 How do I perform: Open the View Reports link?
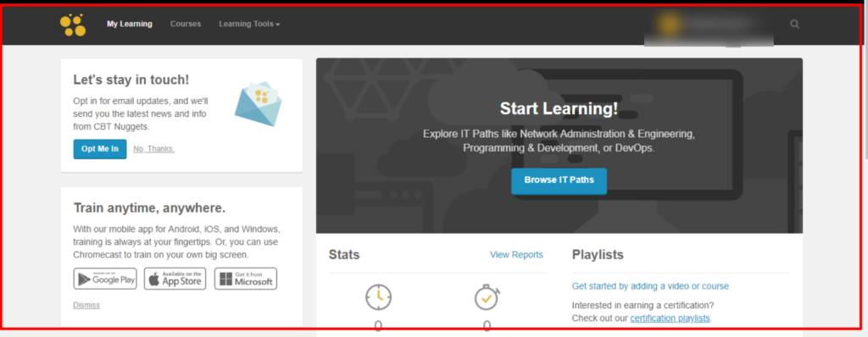click(516, 255)
